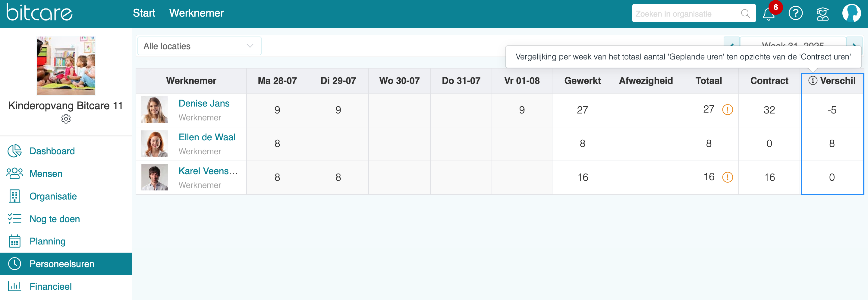Open the notifications bell icon
The height and width of the screenshot is (300, 868).
[x=769, y=14]
